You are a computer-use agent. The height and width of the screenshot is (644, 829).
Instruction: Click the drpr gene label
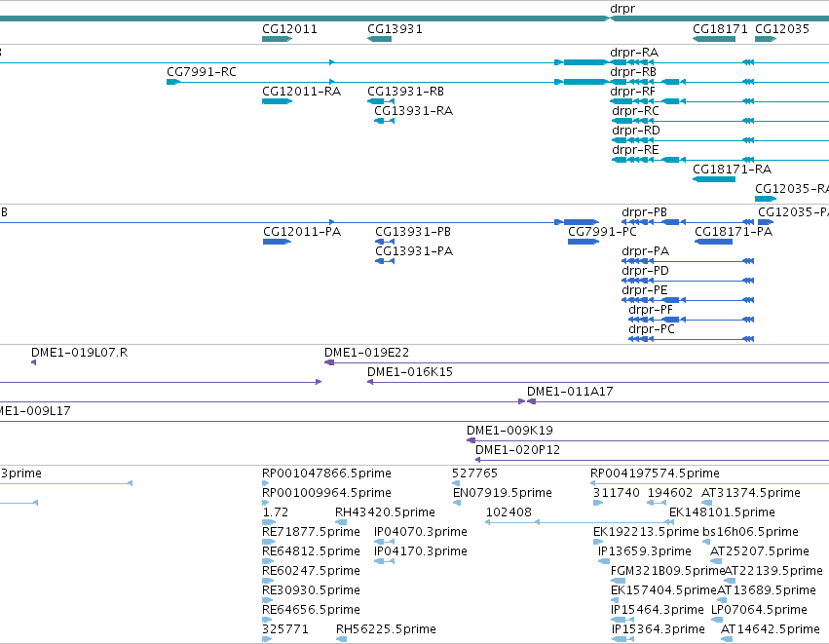622,9
